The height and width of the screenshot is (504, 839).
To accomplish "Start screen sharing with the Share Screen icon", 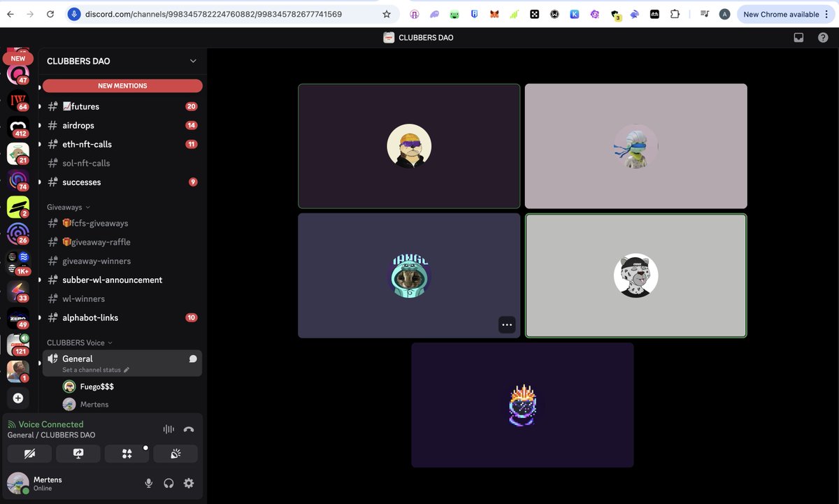I will coord(78,453).
